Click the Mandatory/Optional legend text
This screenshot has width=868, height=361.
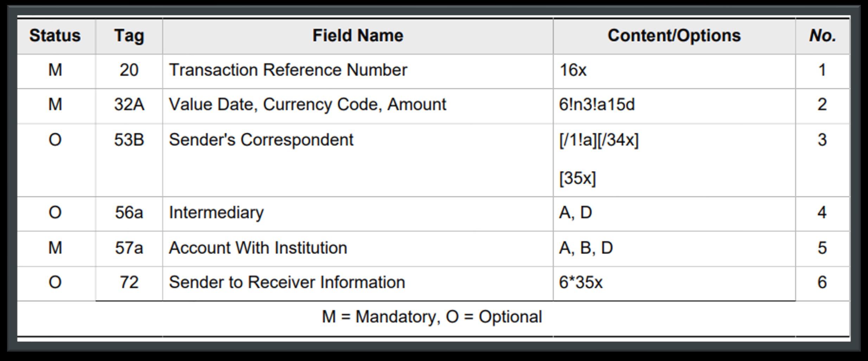pyautogui.click(x=432, y=317)
